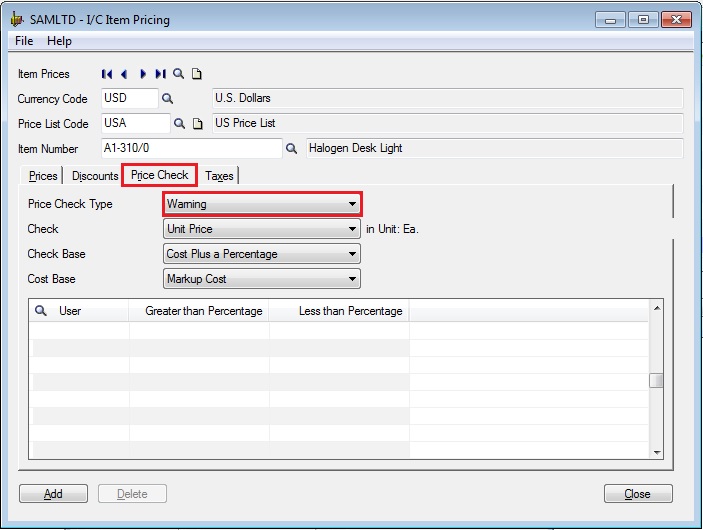This screenshot has width=703, height=530.
Task: Click the grid vertical scrollbar thumb
Action: pyautogui.click(x=656, y=380)
